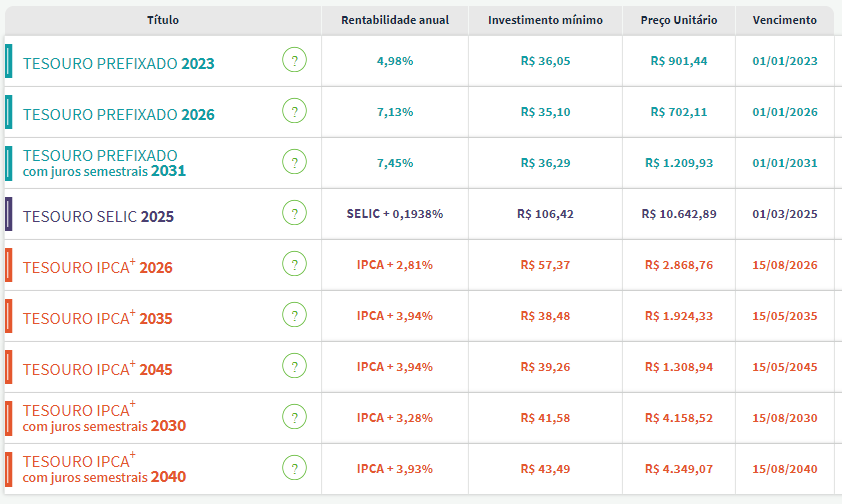
Task: Click the purple color bar of Tesouro Selic
Action: 8,213
